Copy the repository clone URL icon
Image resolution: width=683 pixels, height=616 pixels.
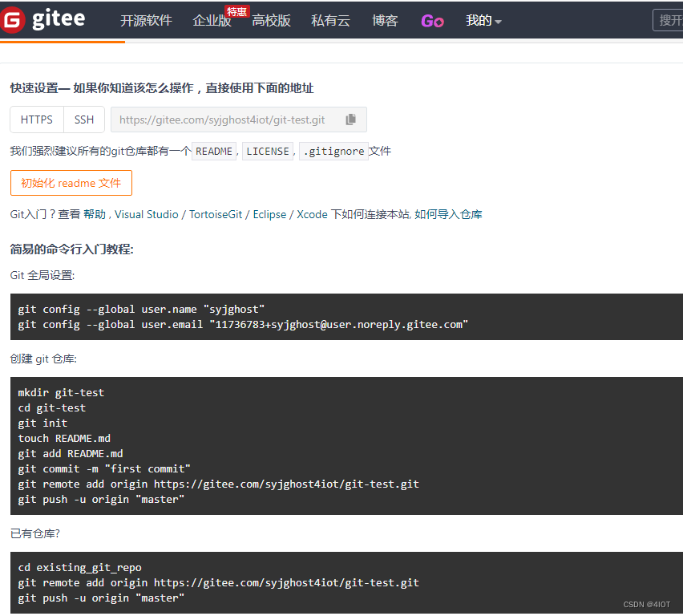click(350, 119)
